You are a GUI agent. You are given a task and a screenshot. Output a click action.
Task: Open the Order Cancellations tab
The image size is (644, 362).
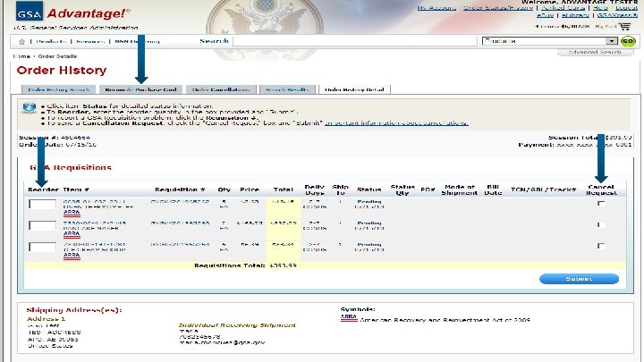(x=221, y=89)
